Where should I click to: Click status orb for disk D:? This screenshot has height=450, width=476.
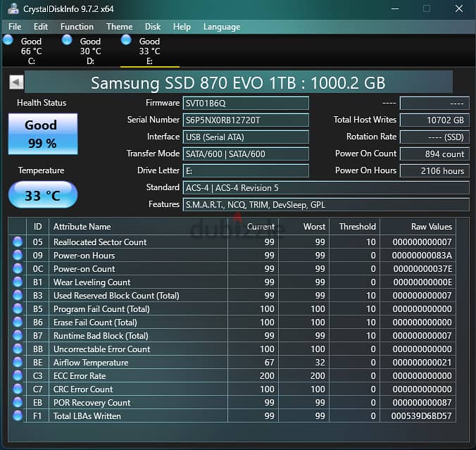coord(67,39)
